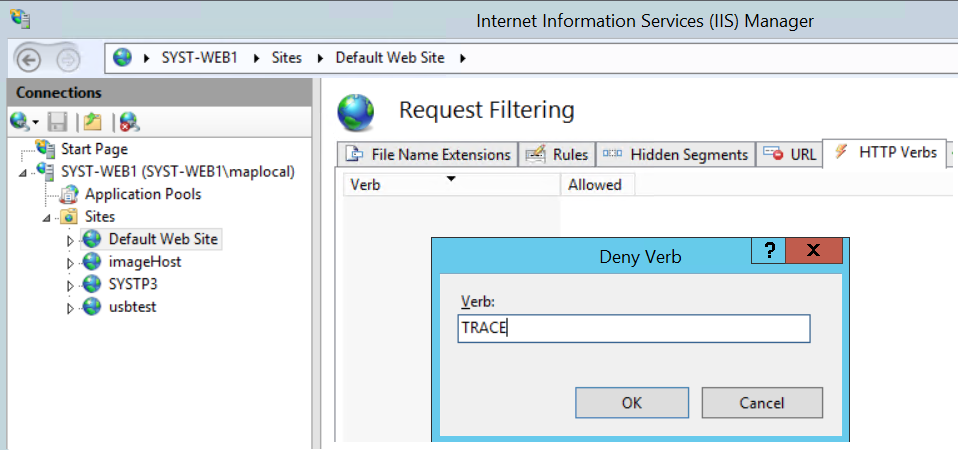Select Start Page in the connections tree

coord(94,149)
